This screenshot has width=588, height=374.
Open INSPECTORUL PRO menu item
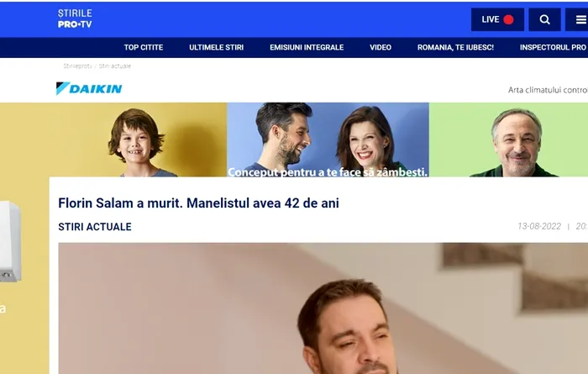(x=553, y=48)
